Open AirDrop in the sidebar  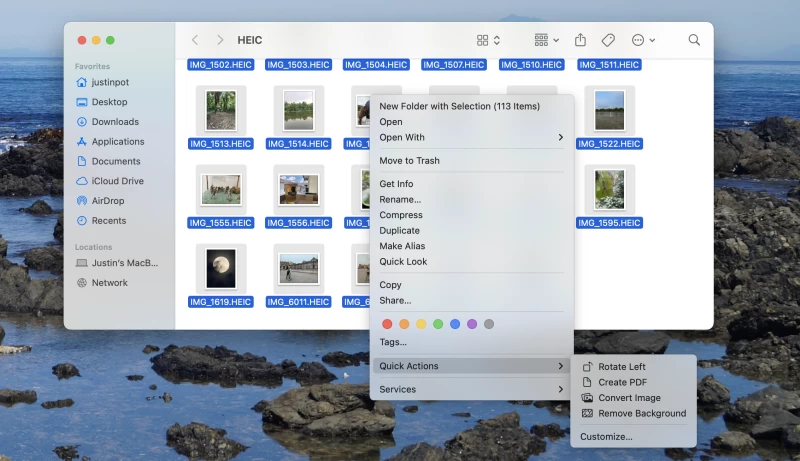(x=108, y=201)
